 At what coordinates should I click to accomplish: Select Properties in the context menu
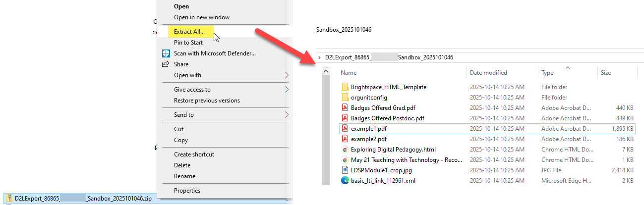click(x=187, y=191)
